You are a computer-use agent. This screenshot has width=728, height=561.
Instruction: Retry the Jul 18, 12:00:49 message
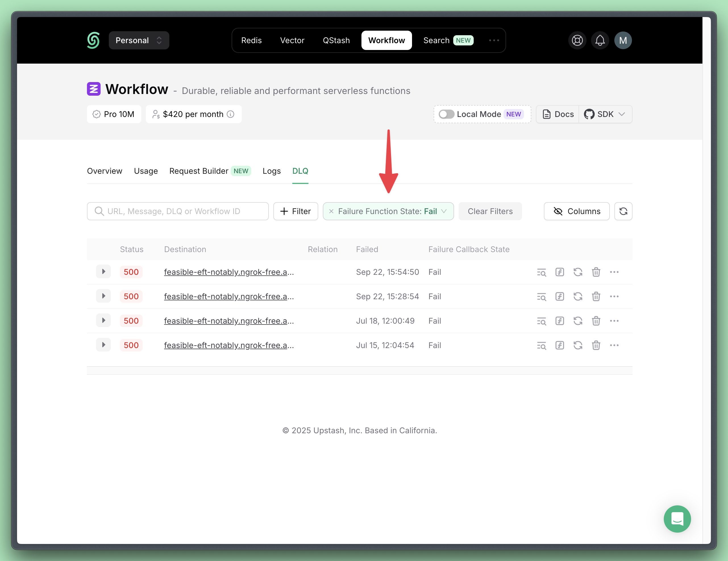[578, 321]
